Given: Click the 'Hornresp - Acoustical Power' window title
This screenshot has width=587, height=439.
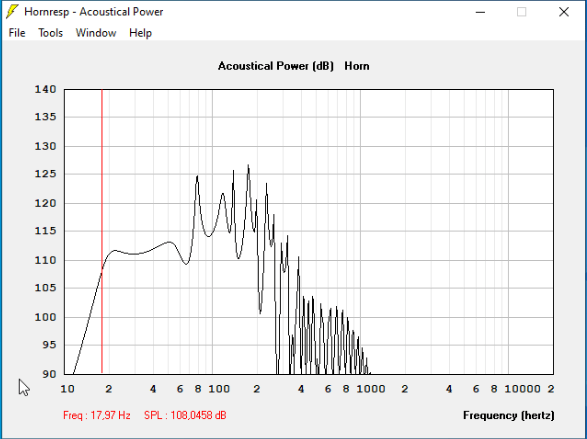Looking at the screenshot, I should tap(94, 12).
